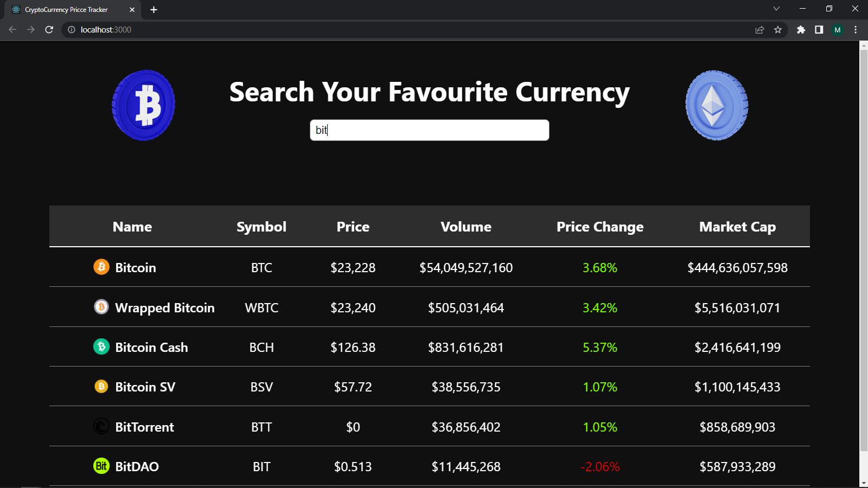Viewport: 868px width, 488px height.
Task: Open the browser extensions puzzle icon
Action: pyautogui.click(x=801, y=30)
